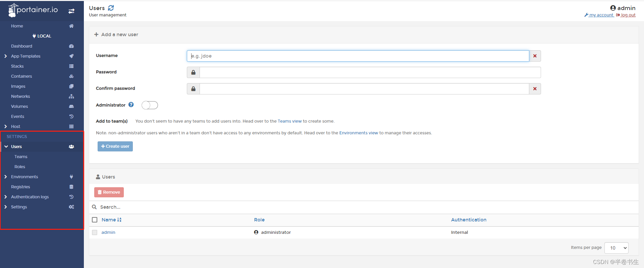Viewport: 644px width, 268px height.
Task: Collapse the Users menu chevron
Action: [6, 147]
